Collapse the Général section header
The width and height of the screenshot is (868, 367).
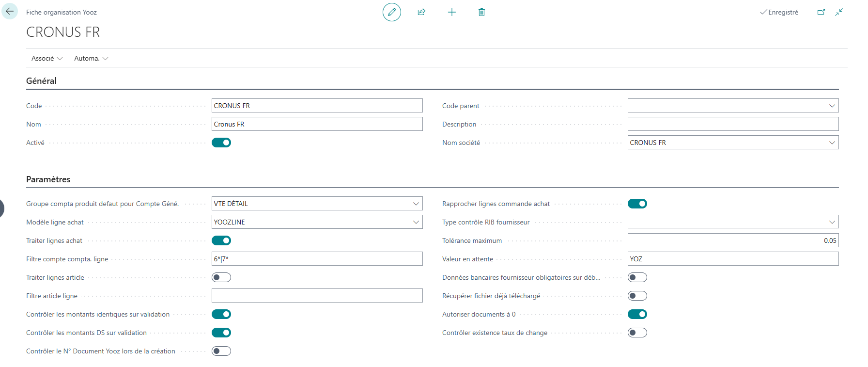[x=41, y=81]
